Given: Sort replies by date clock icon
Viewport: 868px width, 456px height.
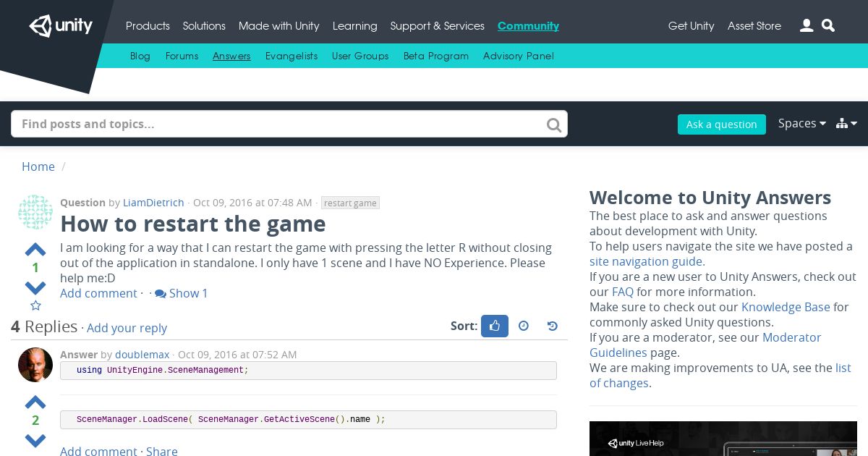Looking at the screenshot, I should pyautogui.click(x=524, y=326).
